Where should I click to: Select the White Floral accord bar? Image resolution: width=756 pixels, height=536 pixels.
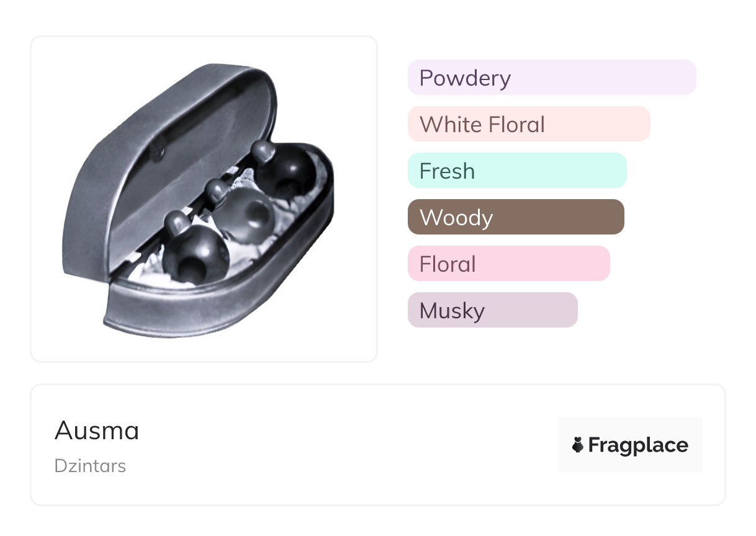click(x=528, y=124)
